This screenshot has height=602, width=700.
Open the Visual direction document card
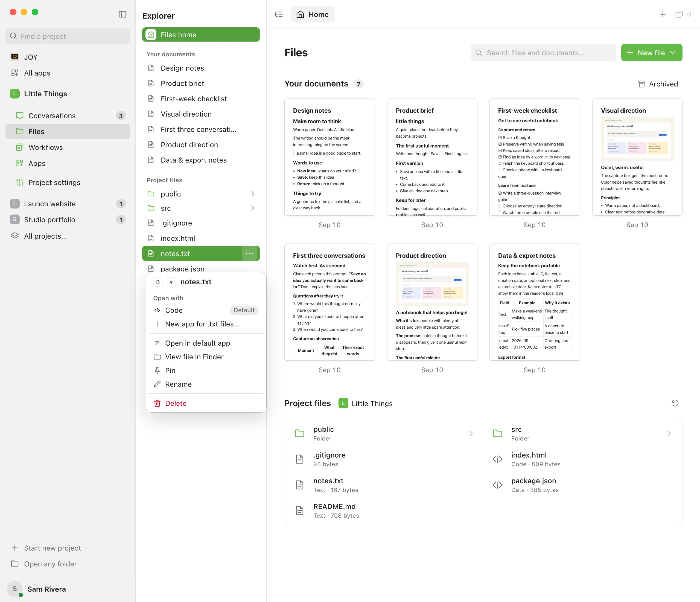[637, 157]
